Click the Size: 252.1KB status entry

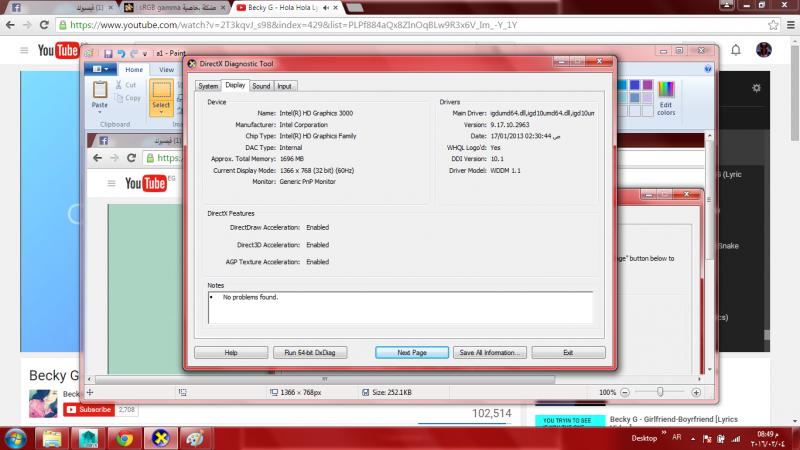387,392
